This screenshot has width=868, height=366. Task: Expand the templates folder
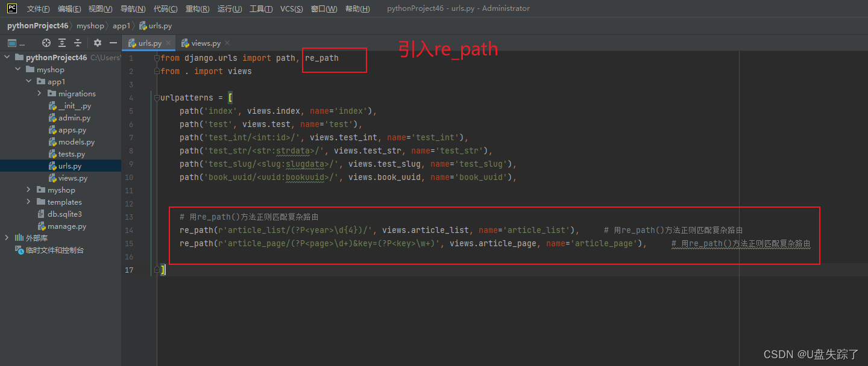click(x=28, y=202)
